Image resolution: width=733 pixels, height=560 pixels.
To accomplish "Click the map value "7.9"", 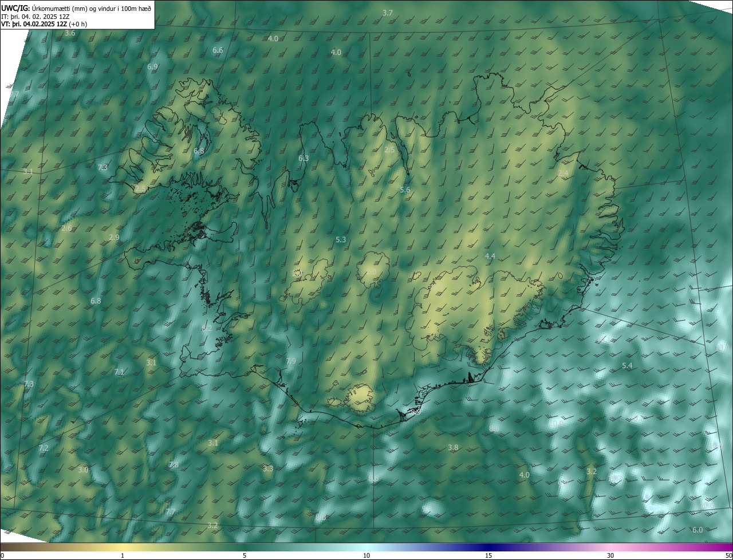I will [x=291, y=361].
